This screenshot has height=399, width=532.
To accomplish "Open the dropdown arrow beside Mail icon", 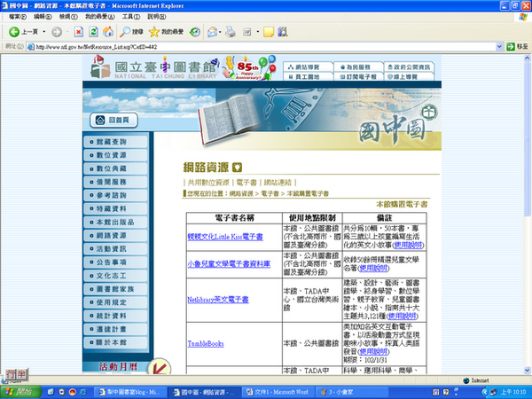I will [x=220, y=32].
